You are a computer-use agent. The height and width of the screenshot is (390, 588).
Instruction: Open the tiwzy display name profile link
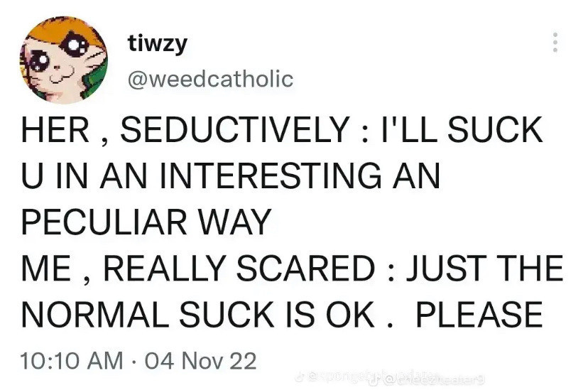(157, 44)
